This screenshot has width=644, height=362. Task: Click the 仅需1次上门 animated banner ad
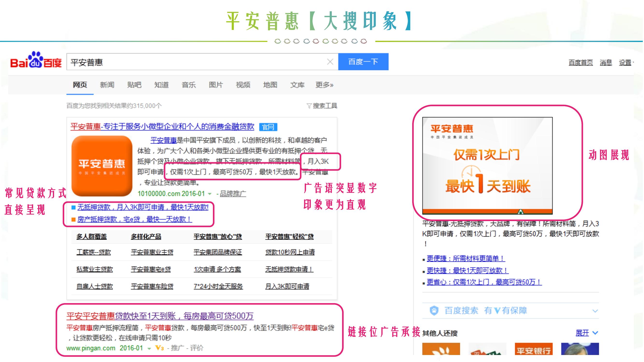pos(488,166)
